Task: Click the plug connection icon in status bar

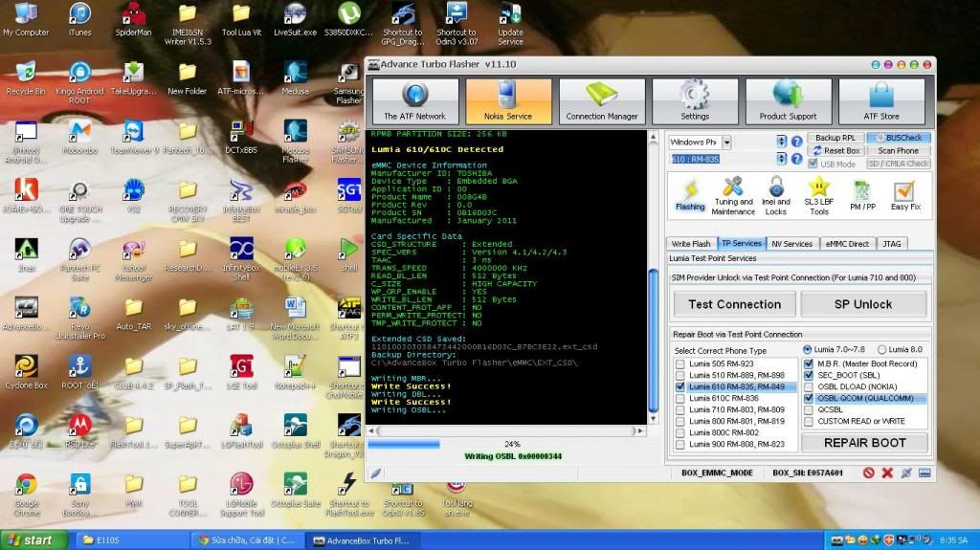Action: tap(906, 473)
